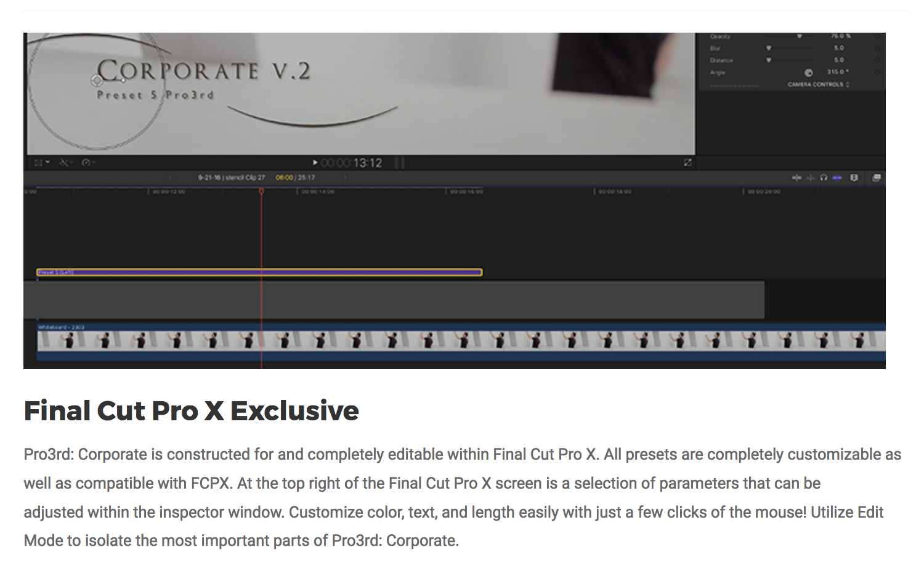Click the 00:00:12:00 ruler mark
Screen dimensions: 924x562
click(x=168, y=192)
